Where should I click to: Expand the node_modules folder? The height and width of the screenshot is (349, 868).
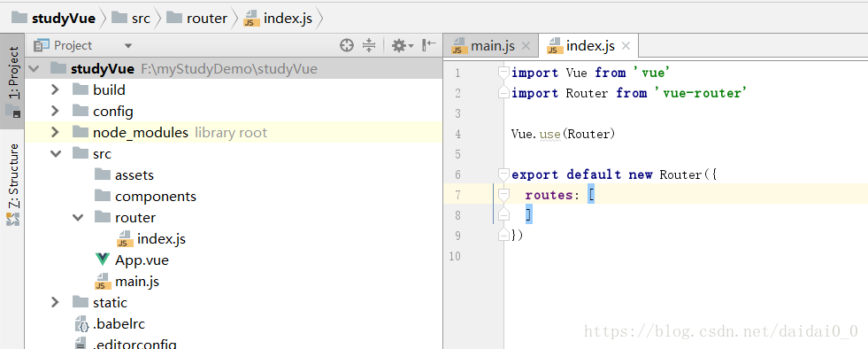coord(55,132)
